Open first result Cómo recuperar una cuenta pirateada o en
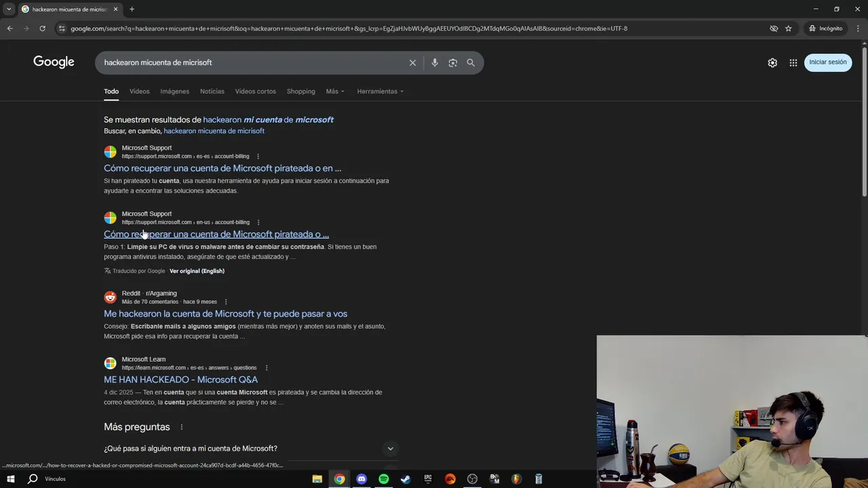Viewport: 868px width, 488px height. pos(222,168)
